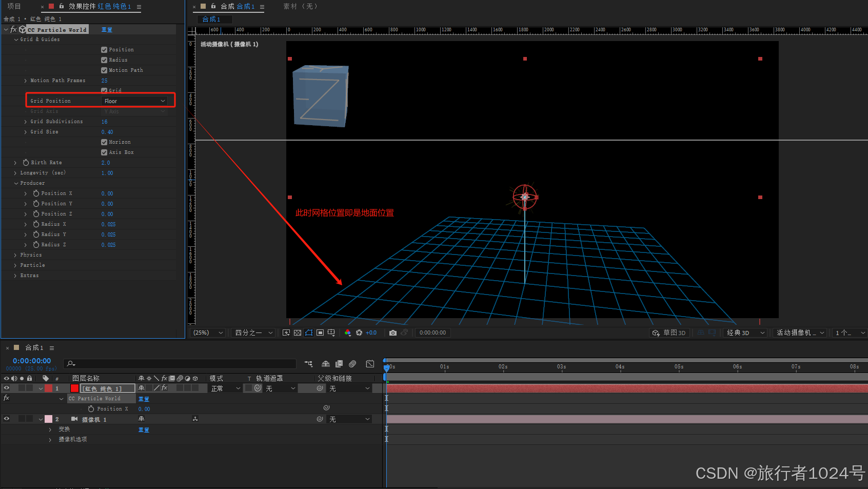Toggle CC Particle World fx in effect controls
The width and height of the screenshot is (868, 489).
(13, 30)
